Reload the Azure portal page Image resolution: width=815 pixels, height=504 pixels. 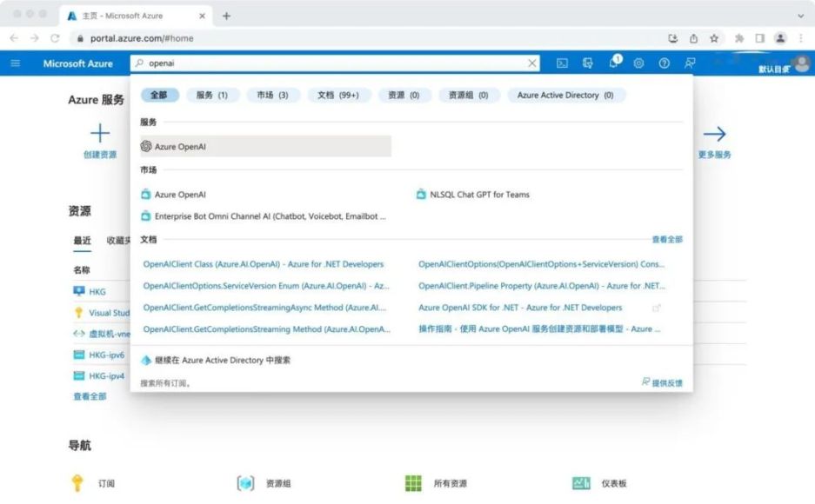55,38
